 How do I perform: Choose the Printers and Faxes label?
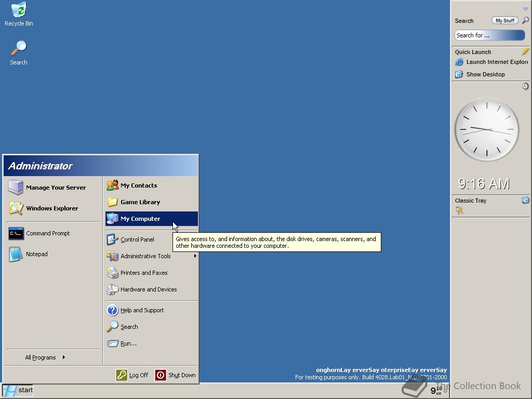click(x=144, y=273)
